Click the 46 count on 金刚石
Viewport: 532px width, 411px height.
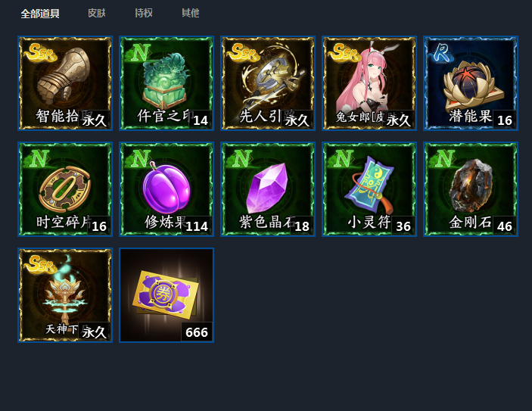504,226
